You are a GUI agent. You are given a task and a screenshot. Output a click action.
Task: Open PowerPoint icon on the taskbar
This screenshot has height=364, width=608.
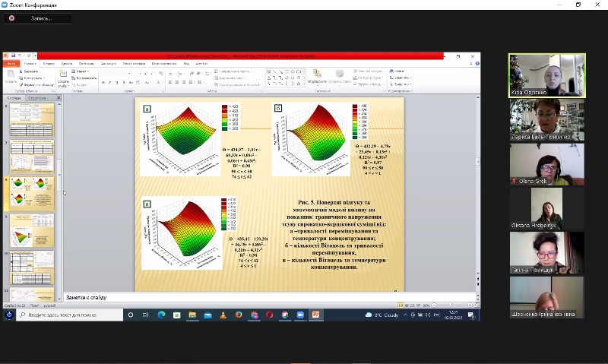point(315,315)
